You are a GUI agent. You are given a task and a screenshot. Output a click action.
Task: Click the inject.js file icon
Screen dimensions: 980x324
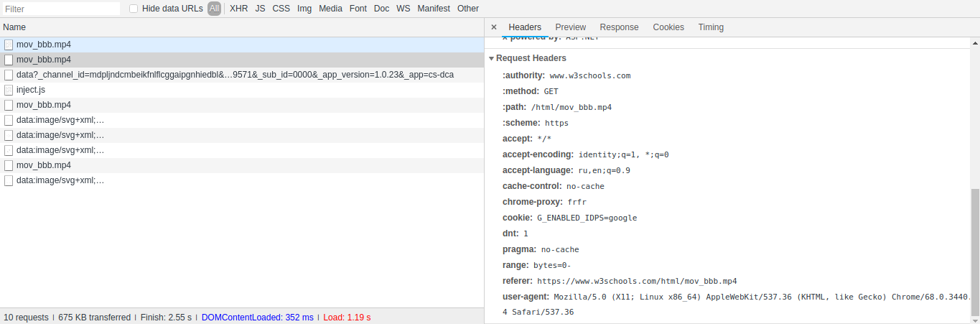pyautogui.click(x=9, y=90)
